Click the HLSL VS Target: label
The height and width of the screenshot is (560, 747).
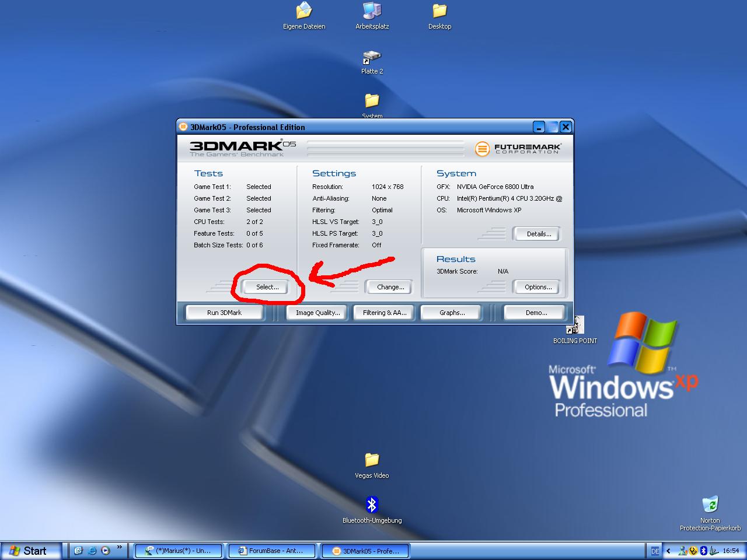(336, 222)
